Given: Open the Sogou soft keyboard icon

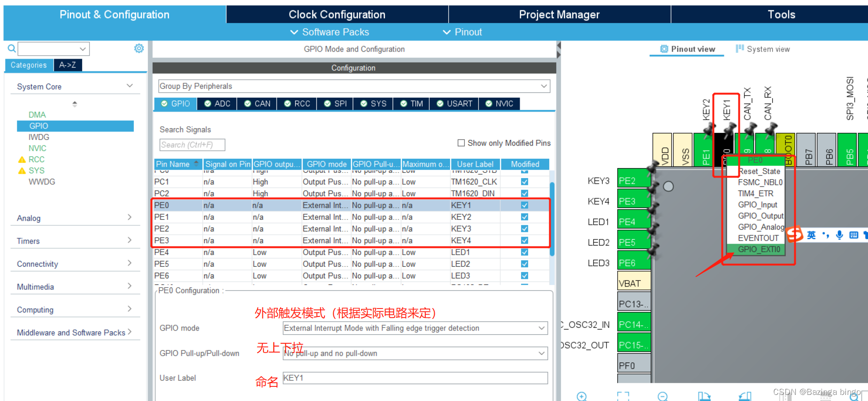Looking at the screenshot, I should coord(854,235).
